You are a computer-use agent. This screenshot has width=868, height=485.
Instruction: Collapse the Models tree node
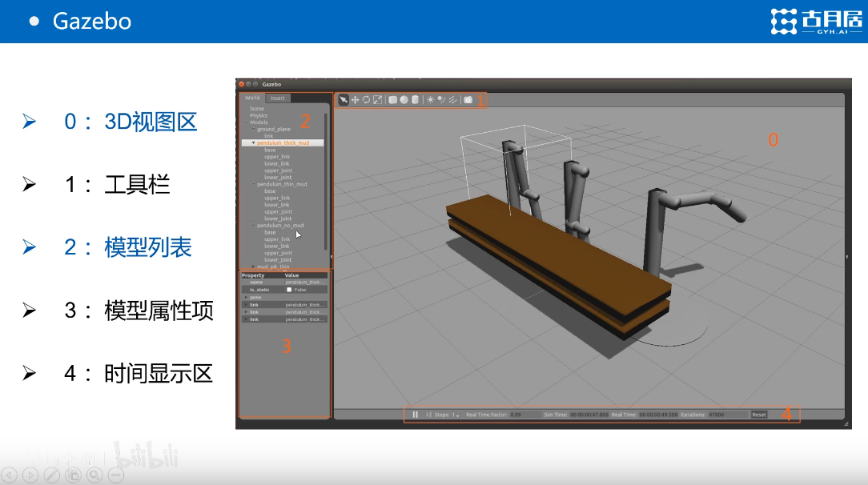[x=247, y=122]
